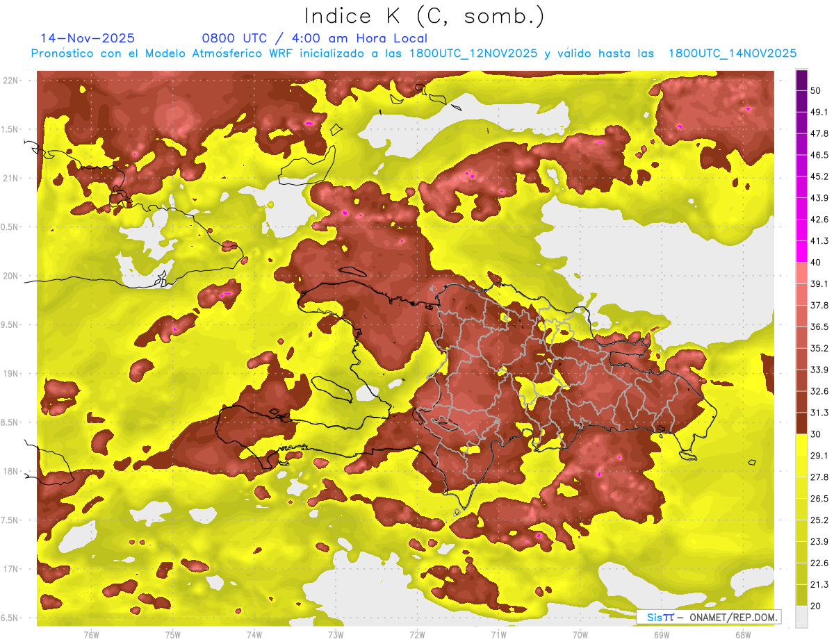Click the legend value "45.2"
Screen dimensions: 834x644
pyautogui.click(x=819, y=176)
